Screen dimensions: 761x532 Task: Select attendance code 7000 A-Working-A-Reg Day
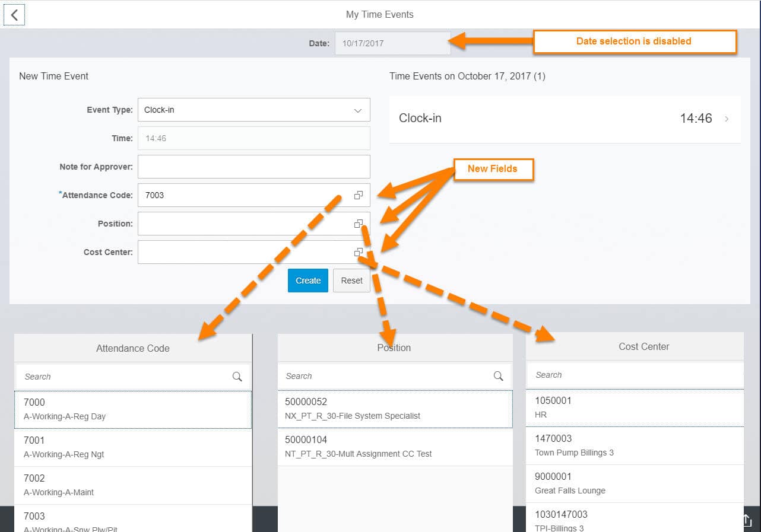(133, 409)
